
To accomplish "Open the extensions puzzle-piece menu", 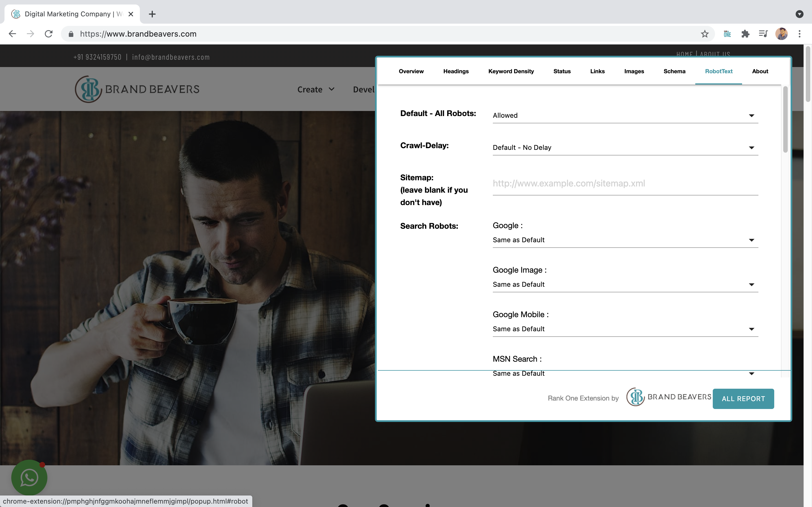I will [x=745, y=34].
